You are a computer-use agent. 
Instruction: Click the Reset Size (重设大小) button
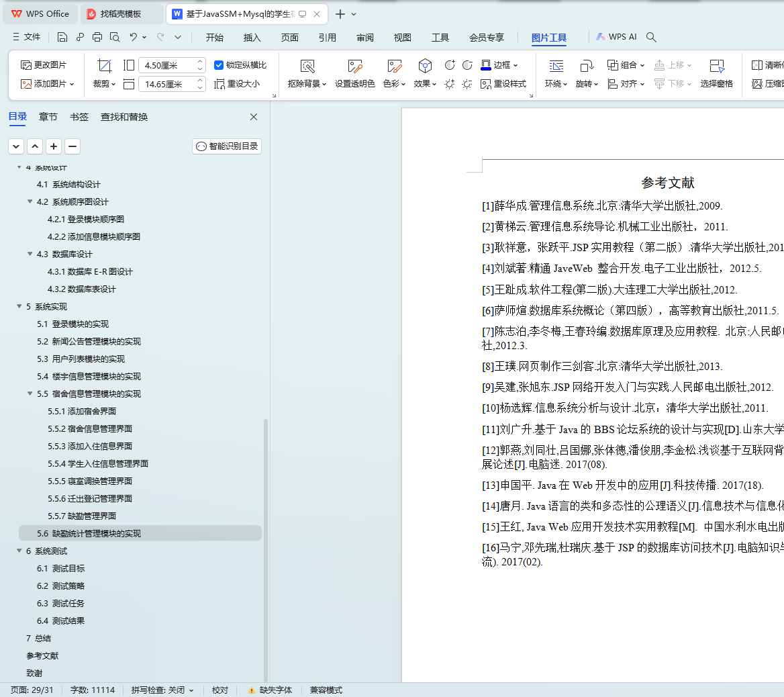237,84
